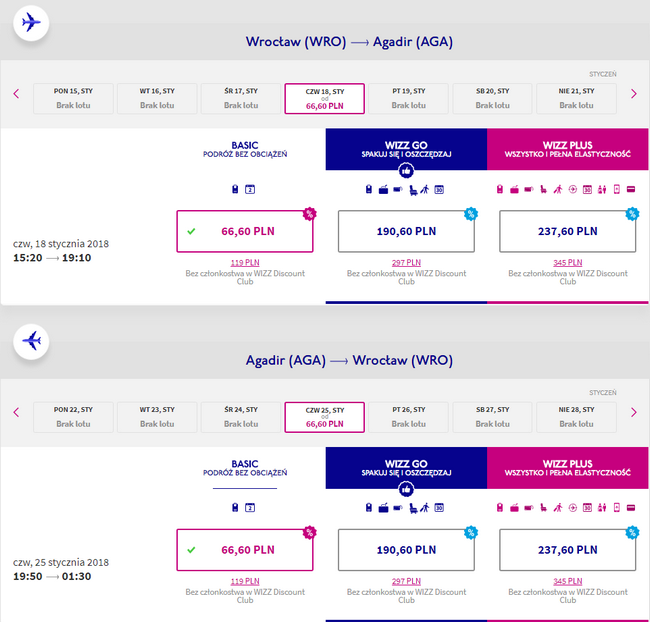Click the thumbs-up badge on return WIZZ GO
Image resolution: width=650 pixels, height=622 pixels.
(x=406, y=489)
